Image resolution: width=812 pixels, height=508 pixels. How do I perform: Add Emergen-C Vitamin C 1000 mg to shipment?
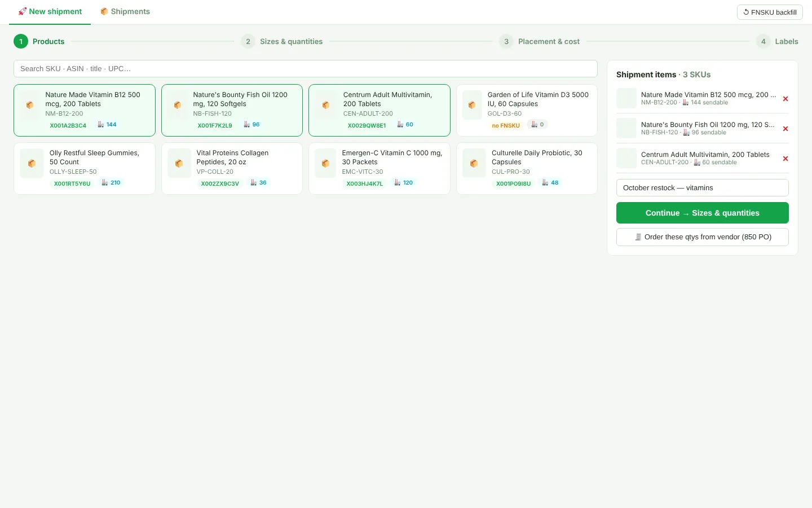click(379, 168)
